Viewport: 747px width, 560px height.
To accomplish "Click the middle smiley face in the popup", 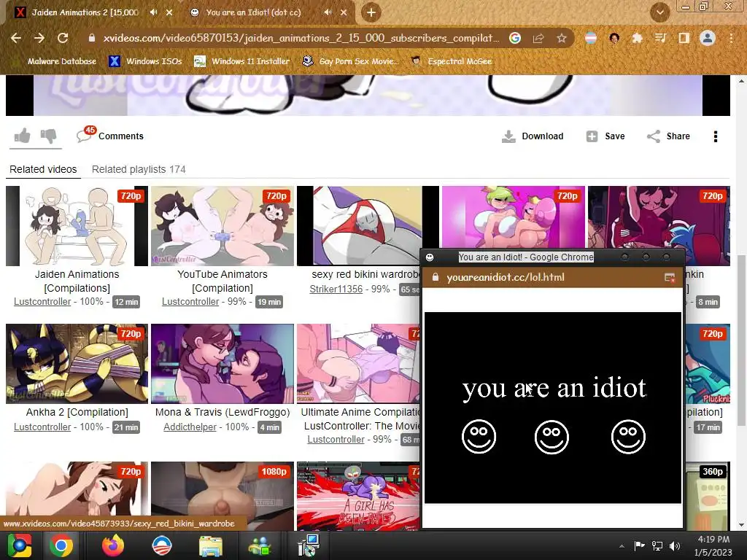I will (x=551, y=436).
